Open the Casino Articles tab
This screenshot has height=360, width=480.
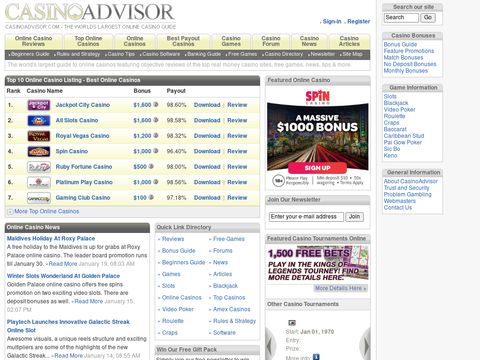pos(349,41)
